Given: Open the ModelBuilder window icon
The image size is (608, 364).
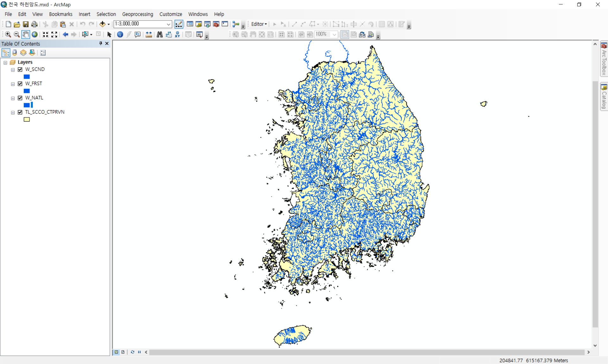Looking at the screenshot, I should tap(236, 24).
